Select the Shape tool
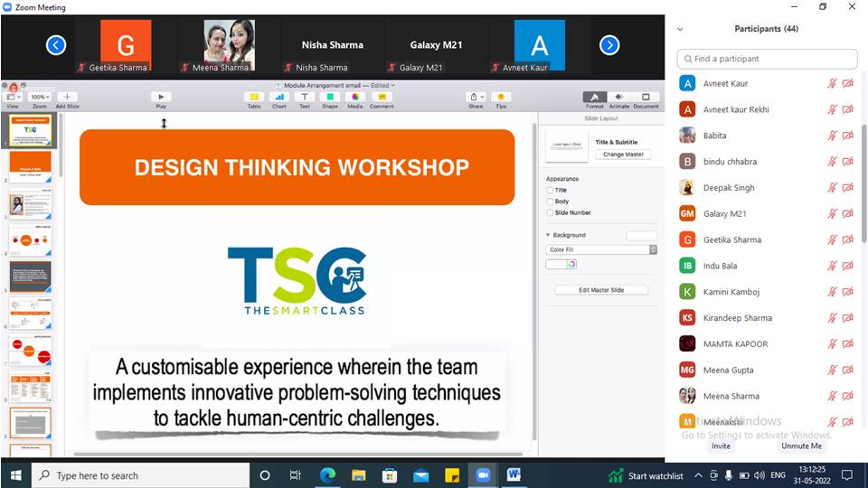 [x=330, y=97]
